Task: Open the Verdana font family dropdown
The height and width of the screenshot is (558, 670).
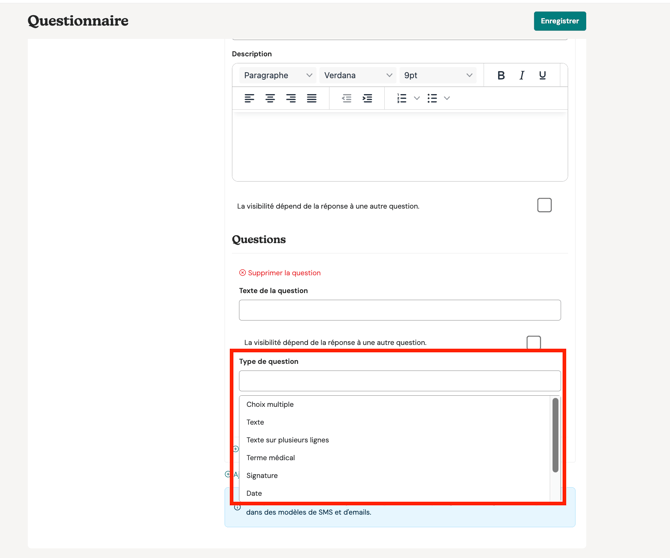Action: click(358, 76)
